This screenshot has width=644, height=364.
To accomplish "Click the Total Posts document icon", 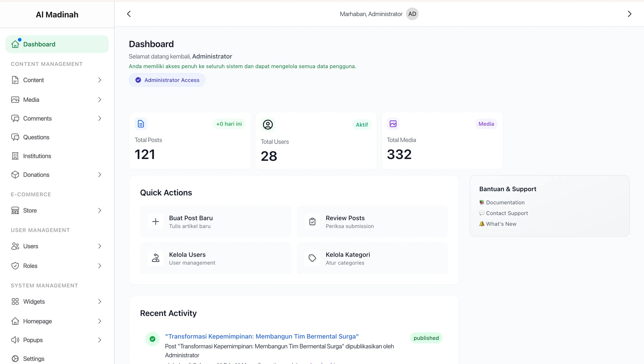I will tap(141, 124).
